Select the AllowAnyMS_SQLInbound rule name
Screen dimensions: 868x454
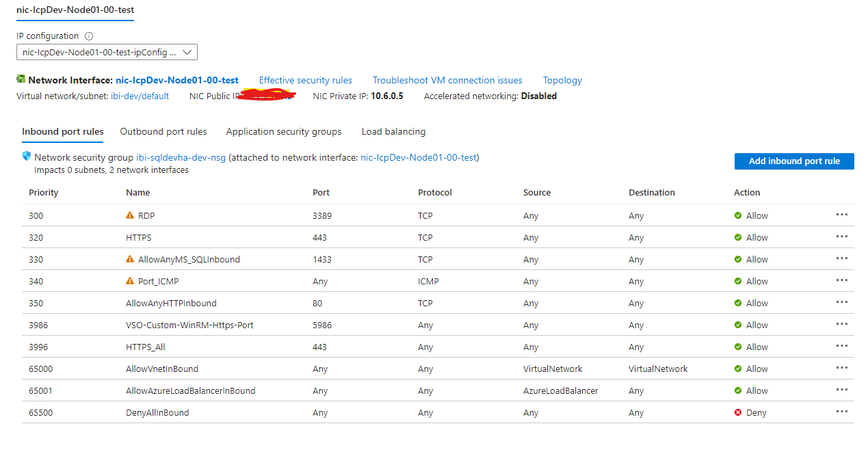189,259
